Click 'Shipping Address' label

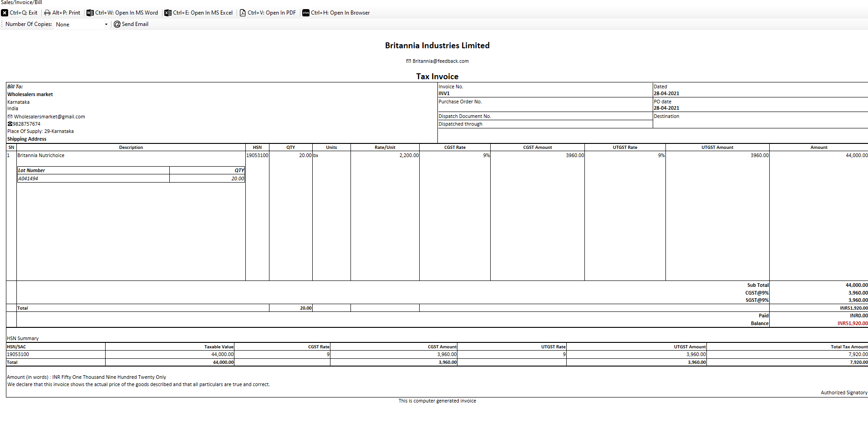coord(27,139)
